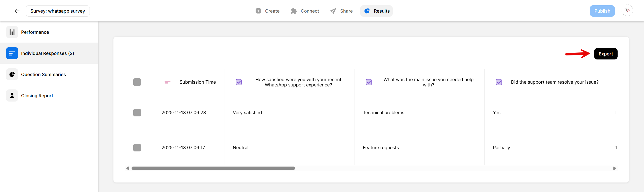Click 'Did the support team resolve' header
644x192 pixels.
coord(546,82)
